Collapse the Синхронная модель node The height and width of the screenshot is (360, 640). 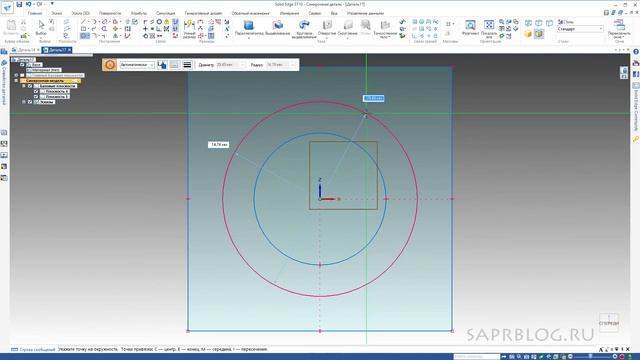click(x=16, y=81)
